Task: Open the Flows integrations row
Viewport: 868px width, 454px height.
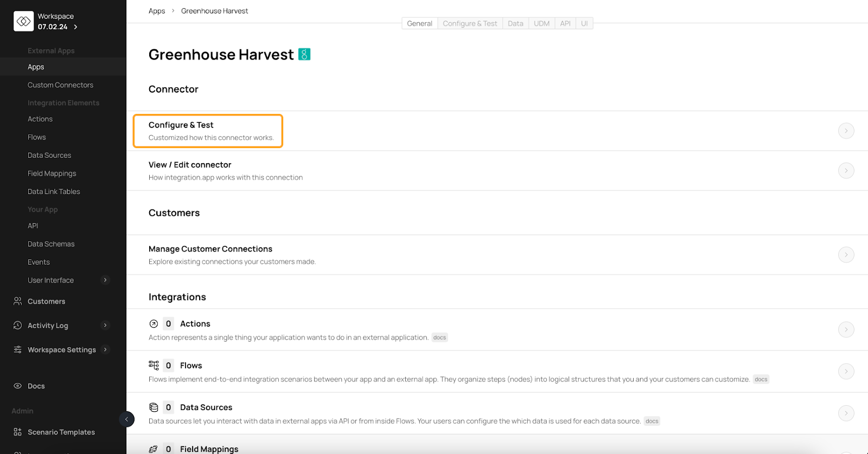Action: pos(497,371)
